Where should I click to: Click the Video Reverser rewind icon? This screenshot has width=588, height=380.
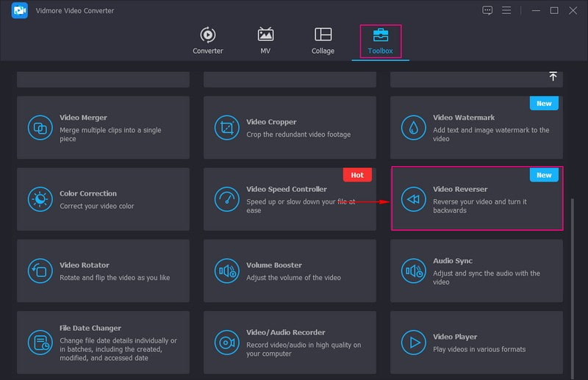pyautogui.click(x=414, y=199)
